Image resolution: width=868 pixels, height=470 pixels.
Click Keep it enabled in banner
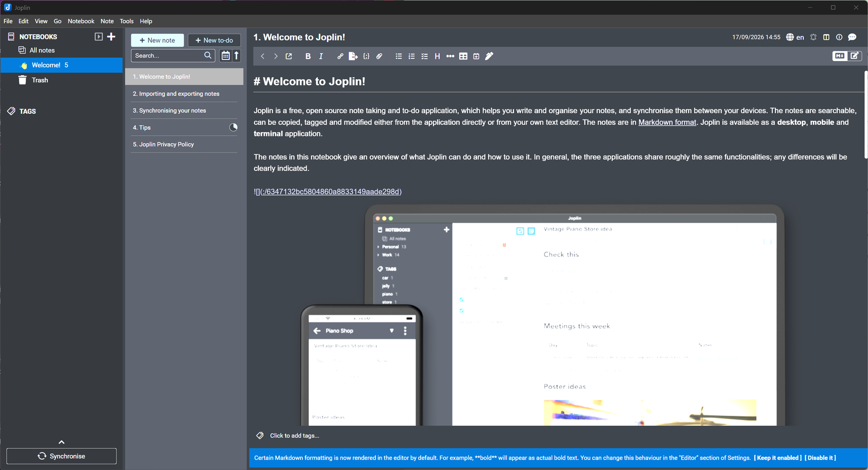pos(778,458)
